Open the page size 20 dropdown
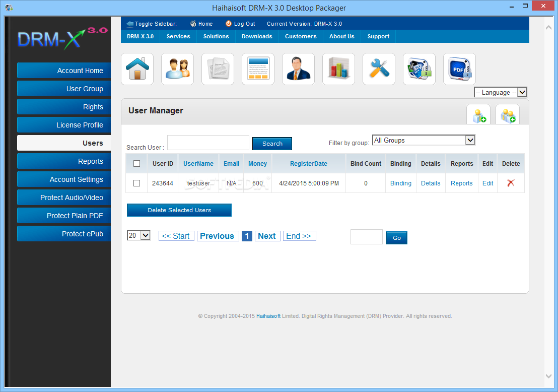 [139, 235]
